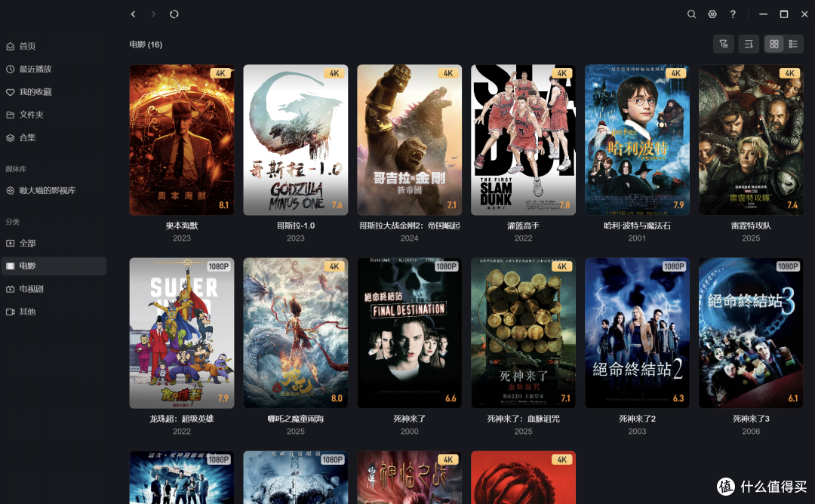Click the title text 哥斯拉-1.0

(296, 226)
